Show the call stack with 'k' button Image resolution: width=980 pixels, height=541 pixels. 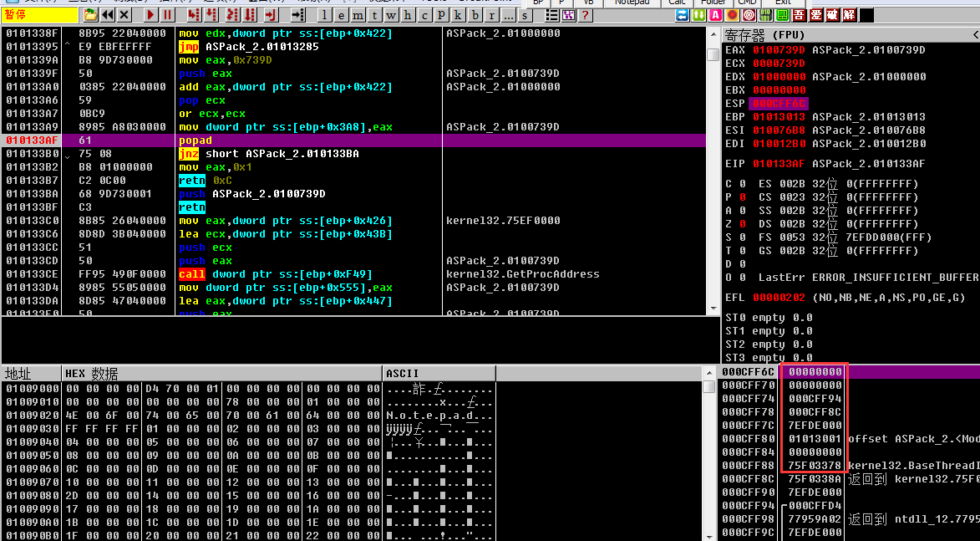[x=458, y=15]
